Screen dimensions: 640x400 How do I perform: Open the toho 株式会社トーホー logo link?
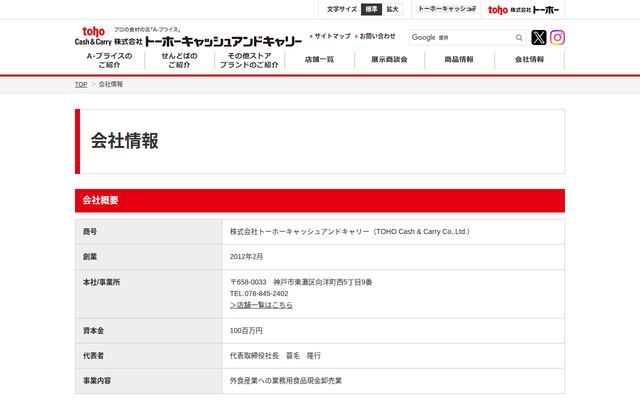[x=523, y=10]
